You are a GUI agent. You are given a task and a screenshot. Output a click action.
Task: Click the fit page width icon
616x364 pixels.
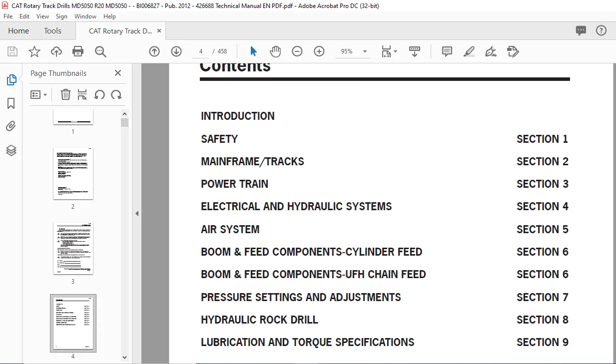[x=386, y=51]
